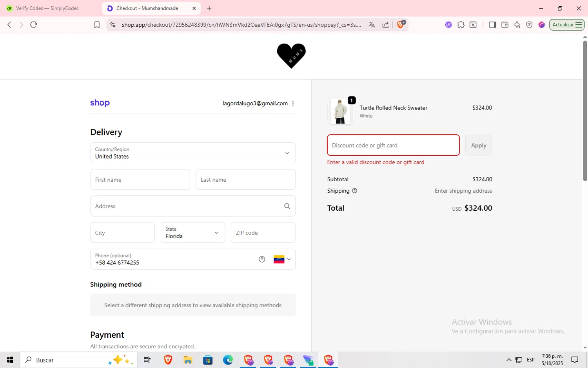Click the ESP language indicator
The image size is (588, 368).
click(531, 360)
